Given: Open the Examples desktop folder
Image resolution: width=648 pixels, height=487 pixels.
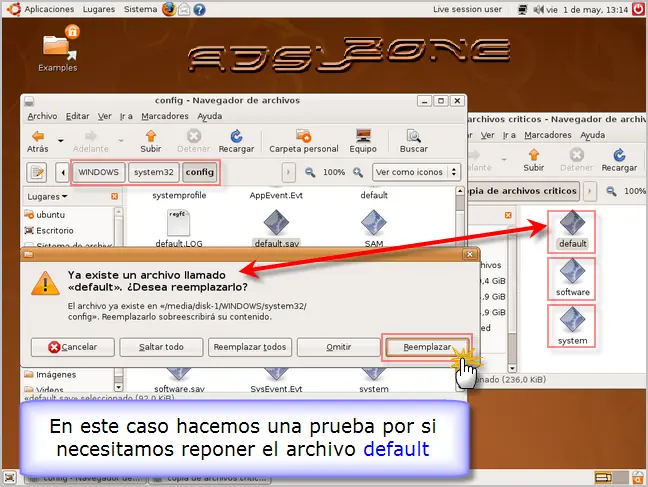Looking at the screenshot, I should [58, 48].
